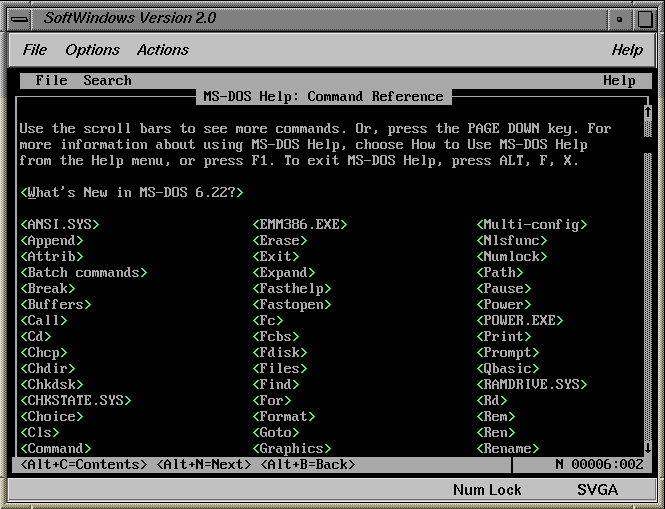Image resolution: width=665 pixels, height=509 pixels.
Task: Open the Cd help topic
Action: pos(36,336)
